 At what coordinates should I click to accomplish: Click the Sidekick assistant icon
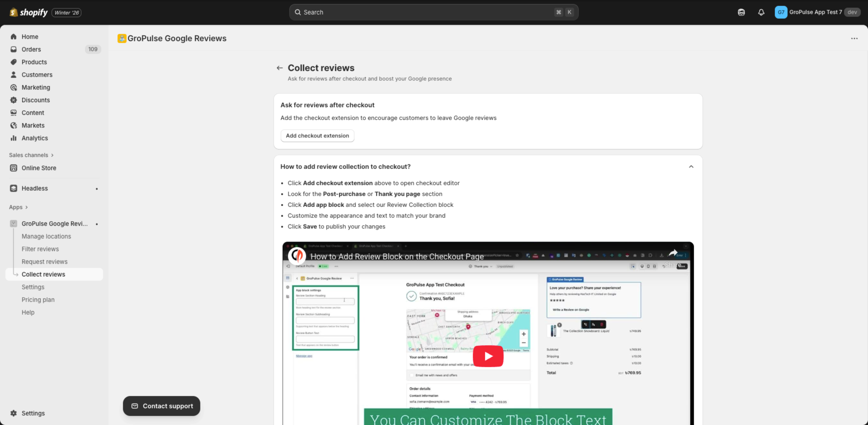tap(741, 12)
